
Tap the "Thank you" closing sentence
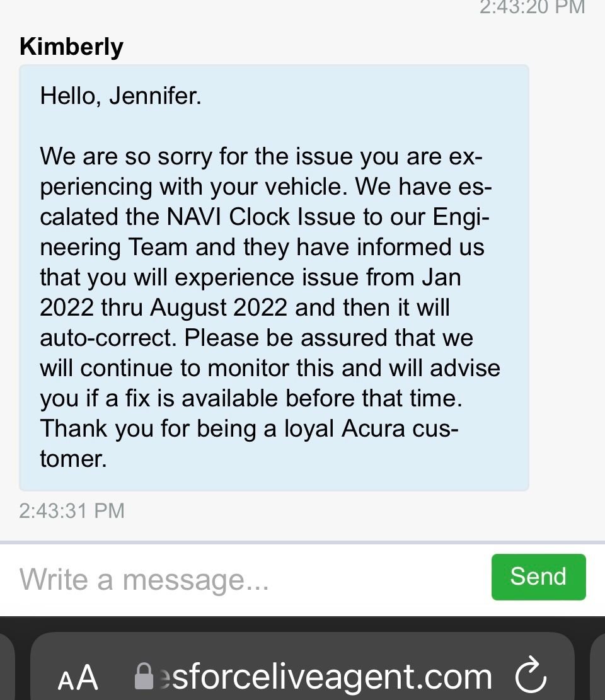point(249,428)
